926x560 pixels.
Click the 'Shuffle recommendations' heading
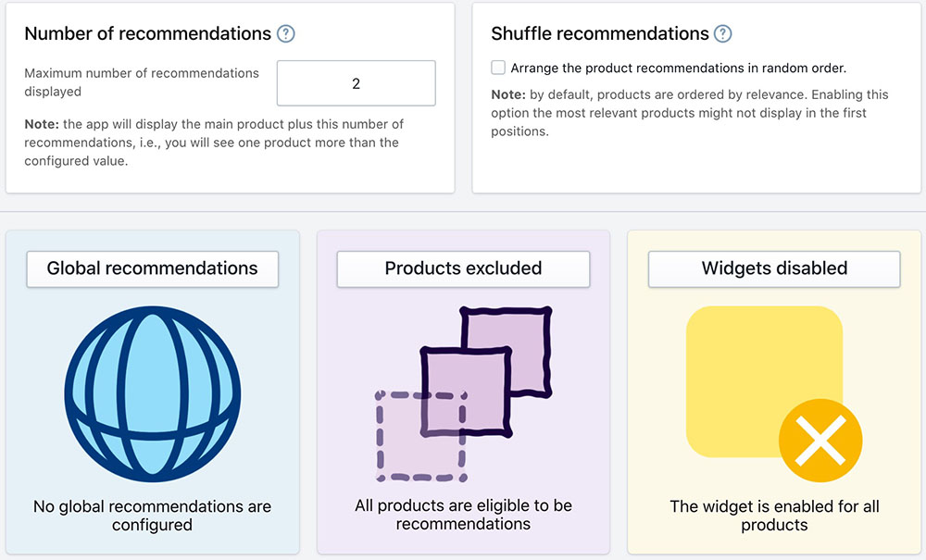click(x=600, y=33)
